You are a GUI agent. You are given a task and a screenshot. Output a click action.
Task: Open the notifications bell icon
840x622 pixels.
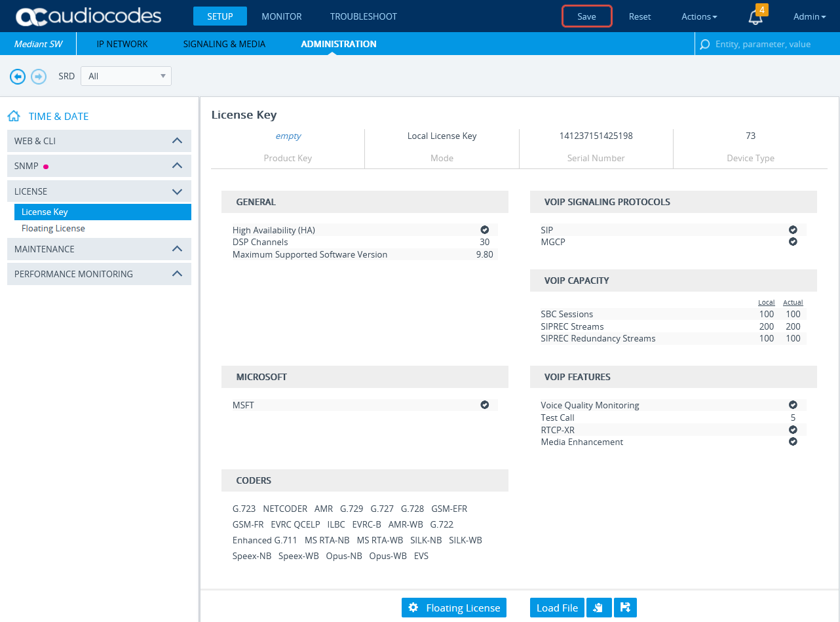coord(755,18)
